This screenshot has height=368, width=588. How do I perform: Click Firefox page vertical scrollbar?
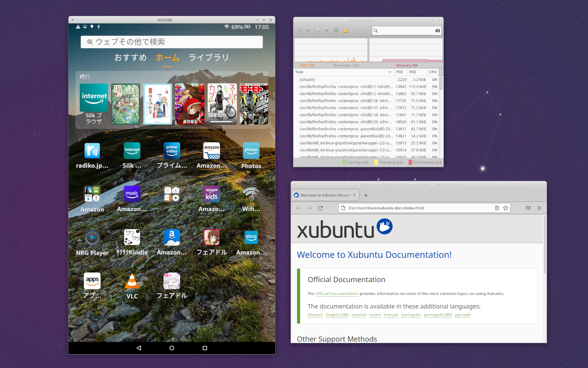click(545, 244)
